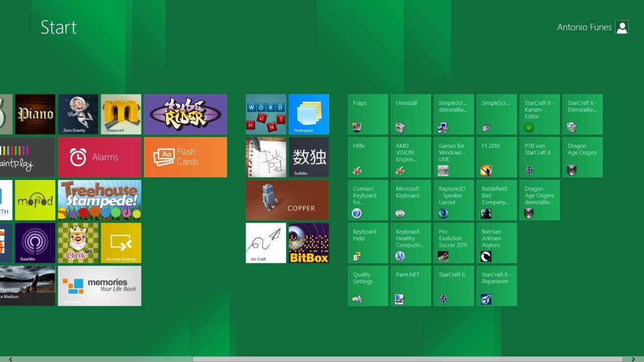Open the Piano app tile
Viewport: 644px width, 362px height.
(35, 114)
